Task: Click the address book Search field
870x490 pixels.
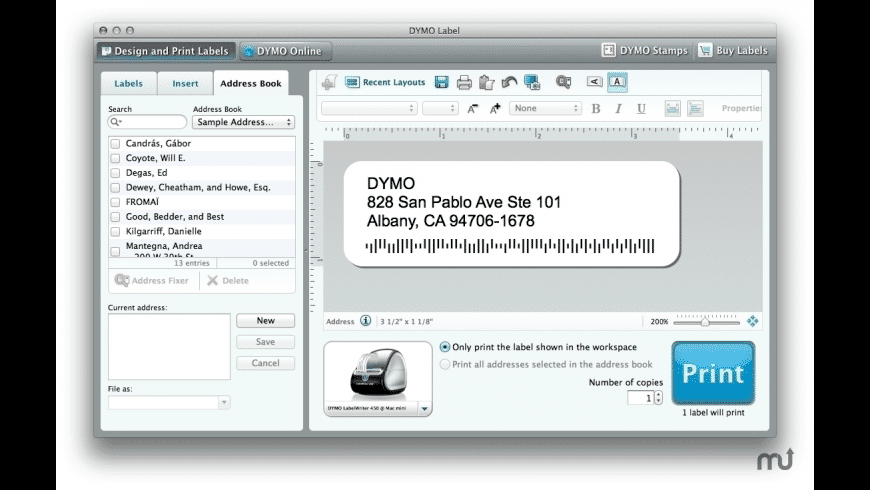Action: pos(147,122)
